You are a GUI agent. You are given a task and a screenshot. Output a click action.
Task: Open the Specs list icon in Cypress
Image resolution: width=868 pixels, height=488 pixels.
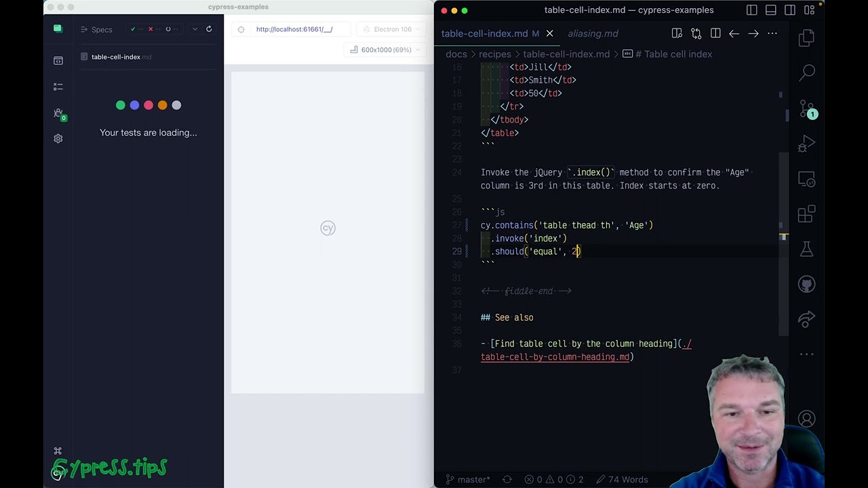(84, 30)
